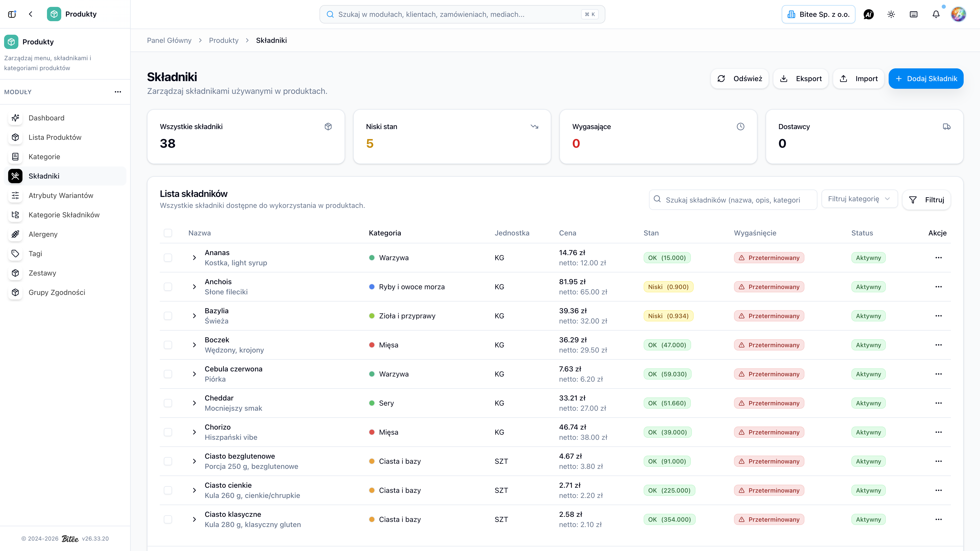Select the Ciasto bezglutenowe row checkbox
The image size is (980, 551).
[x=168, y=461]
